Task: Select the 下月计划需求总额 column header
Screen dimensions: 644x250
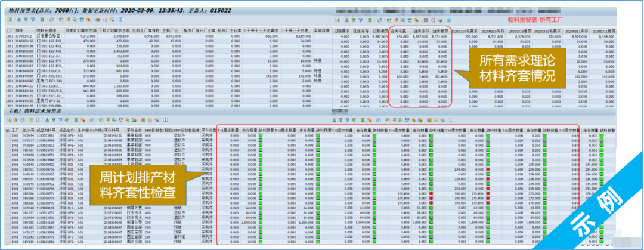Action: 114,30
